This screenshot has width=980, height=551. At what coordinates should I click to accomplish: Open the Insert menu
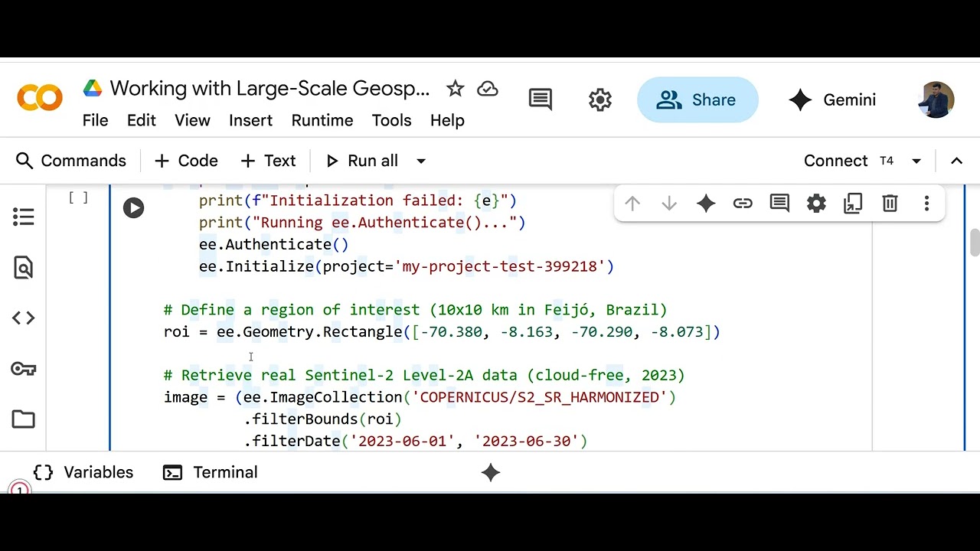coord(250,120)
